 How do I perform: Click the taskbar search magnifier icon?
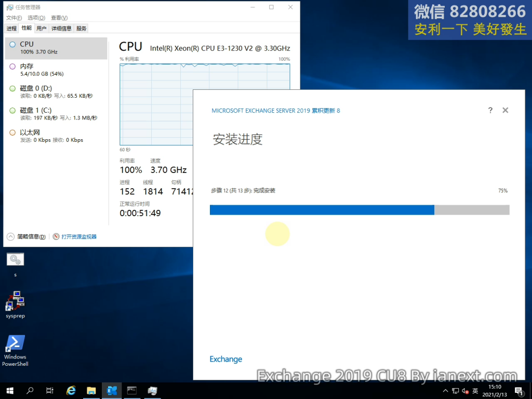30,390
